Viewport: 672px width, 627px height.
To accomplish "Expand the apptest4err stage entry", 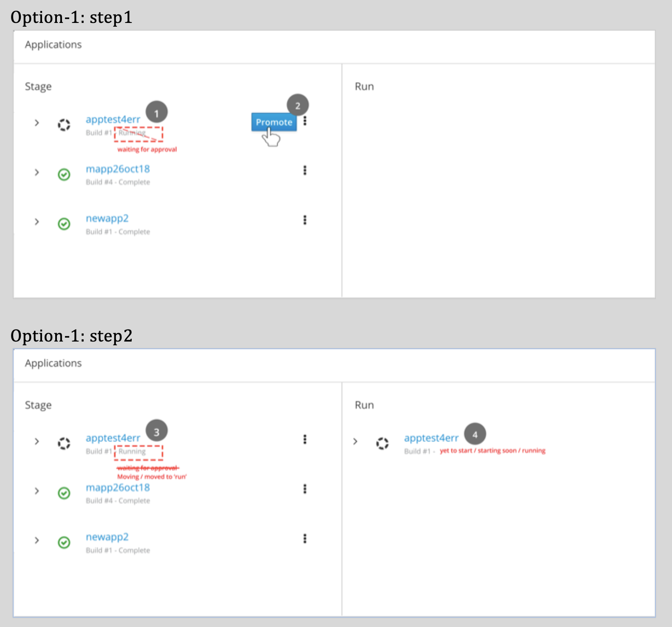I will [37, 123].
